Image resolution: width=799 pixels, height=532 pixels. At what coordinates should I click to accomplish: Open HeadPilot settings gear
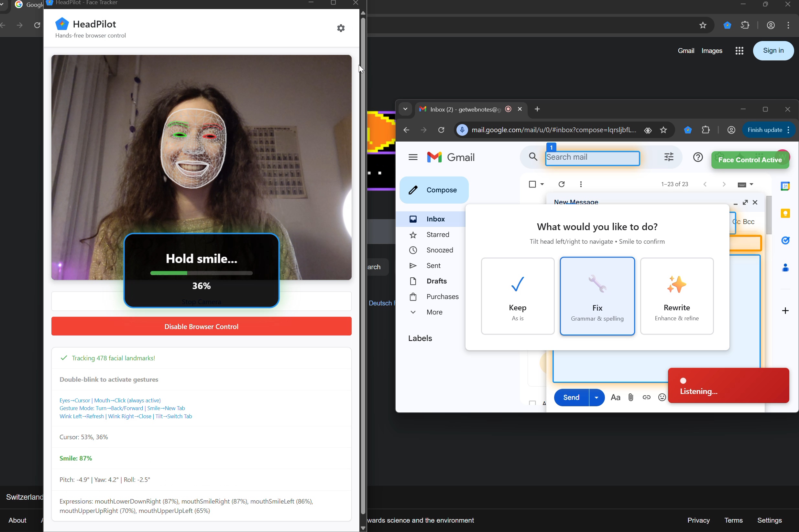(x=341, y=28)
